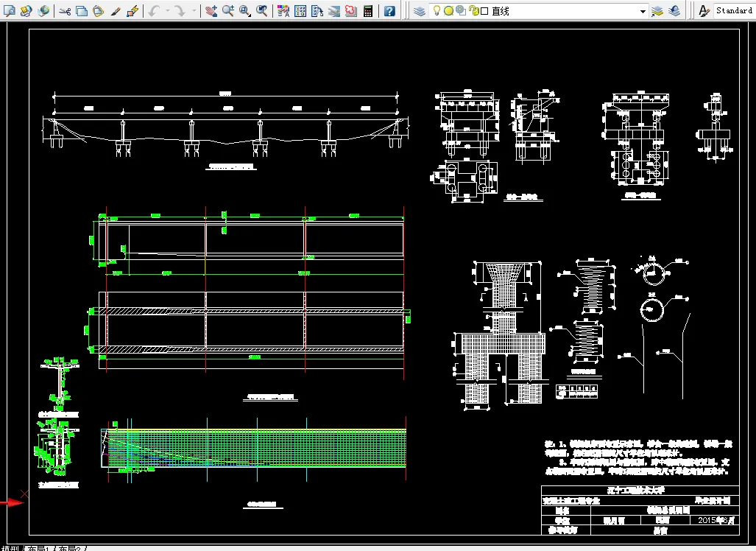Image resolution: width=756 pixels, height=551 pixels.
Task: Undo the last action
Action: [154, 10]
